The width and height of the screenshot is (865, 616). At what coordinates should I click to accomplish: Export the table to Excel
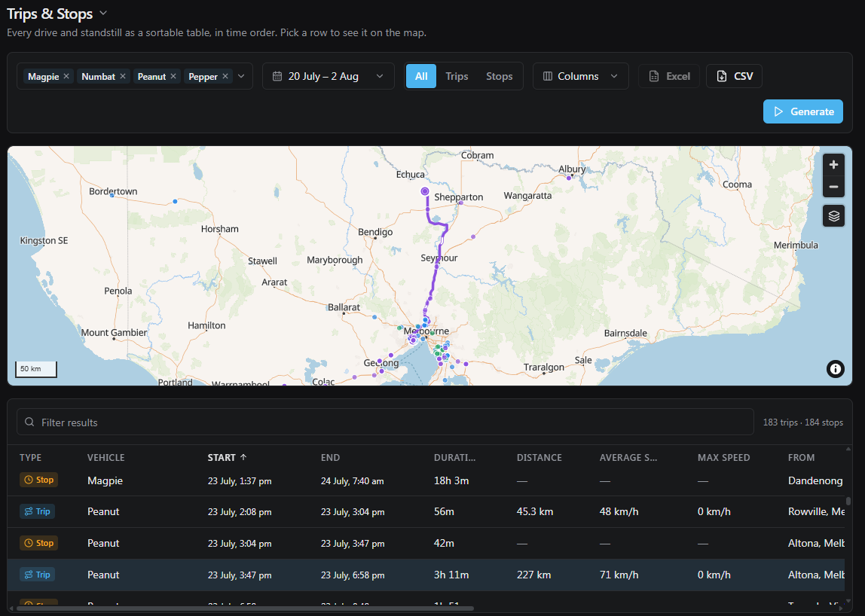click(x=668, y=76)
